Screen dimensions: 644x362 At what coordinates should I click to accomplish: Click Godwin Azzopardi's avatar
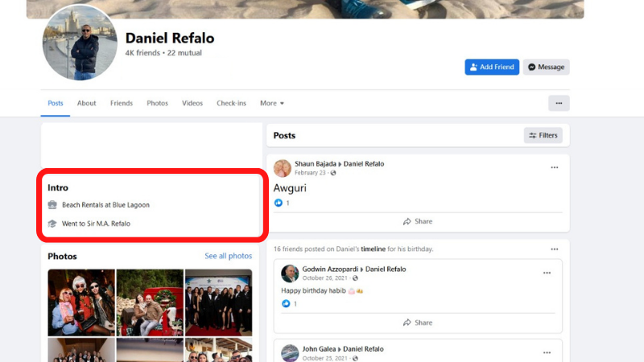290,273
